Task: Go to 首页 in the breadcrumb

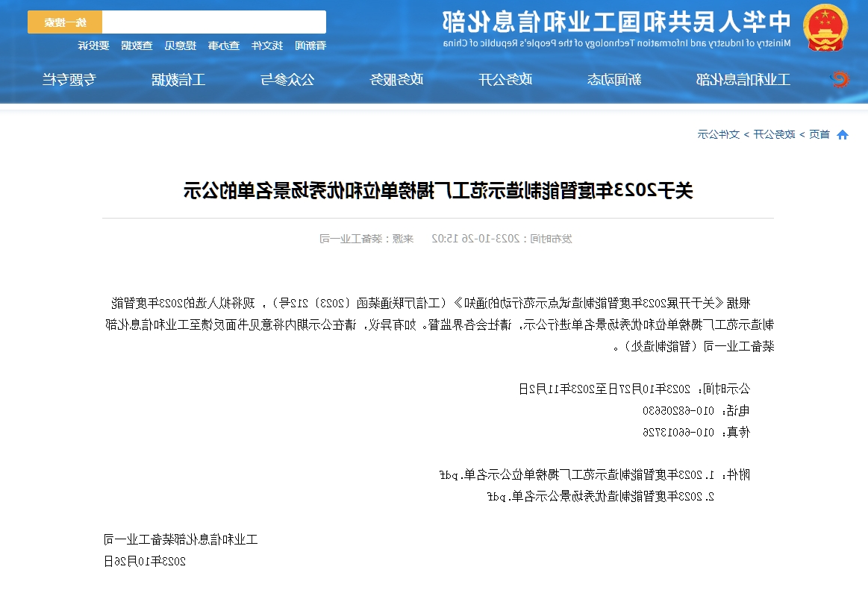Action: point(819,135)
